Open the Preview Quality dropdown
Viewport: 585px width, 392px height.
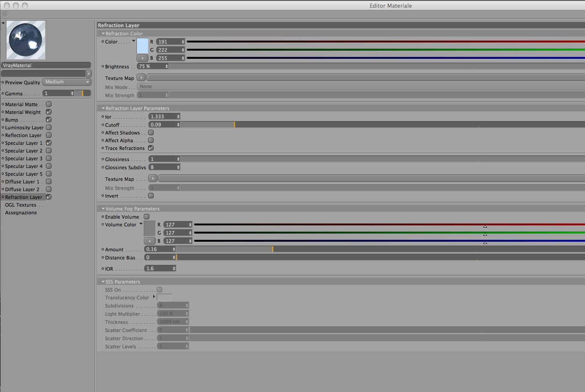point(67,82)
